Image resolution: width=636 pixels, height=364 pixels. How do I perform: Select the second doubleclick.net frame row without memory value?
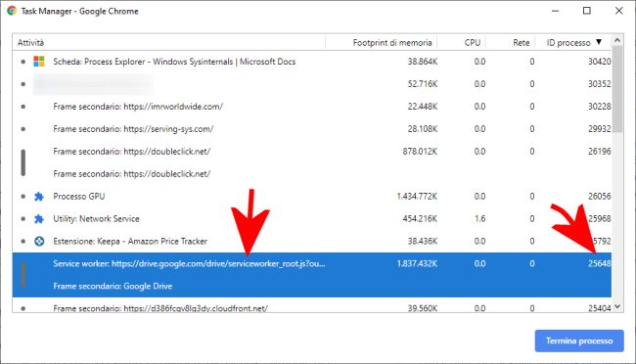pos(312,174)
